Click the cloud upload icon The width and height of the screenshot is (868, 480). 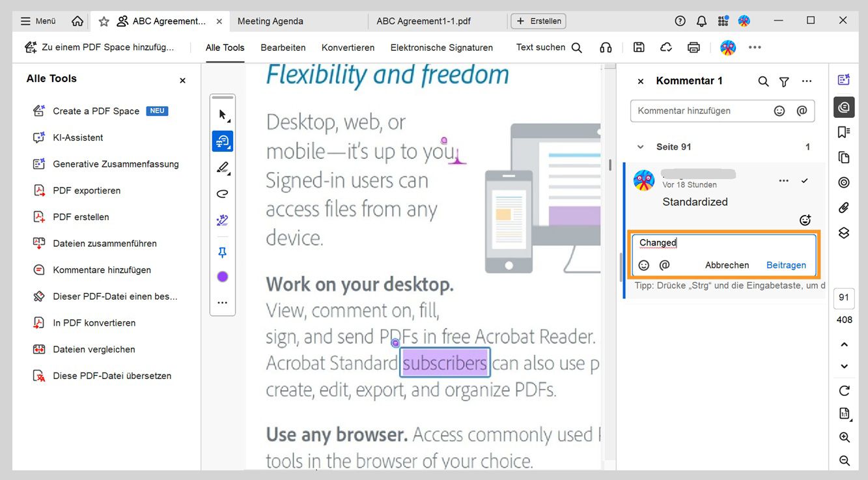click(666, 48)
